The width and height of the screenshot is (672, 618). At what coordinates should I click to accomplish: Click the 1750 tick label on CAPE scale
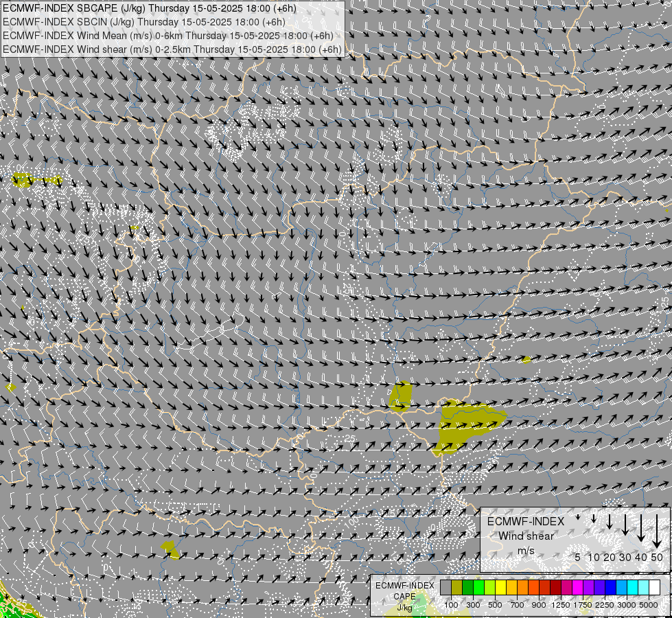(583, 605)
